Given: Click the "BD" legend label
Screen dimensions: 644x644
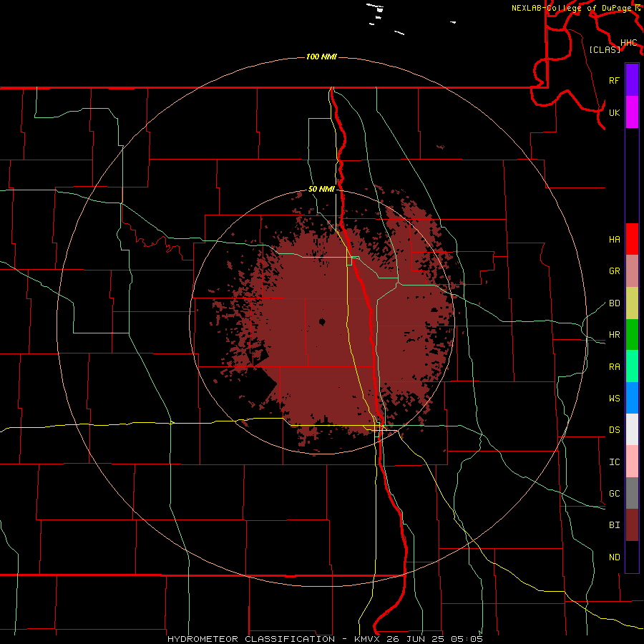Looking at the screenshot, I should (614, 303).
